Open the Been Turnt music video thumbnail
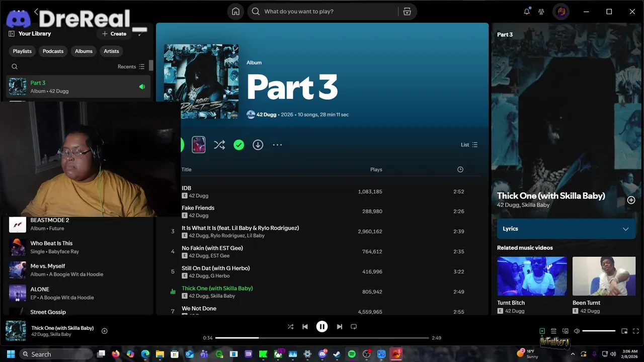 (604, 276)
